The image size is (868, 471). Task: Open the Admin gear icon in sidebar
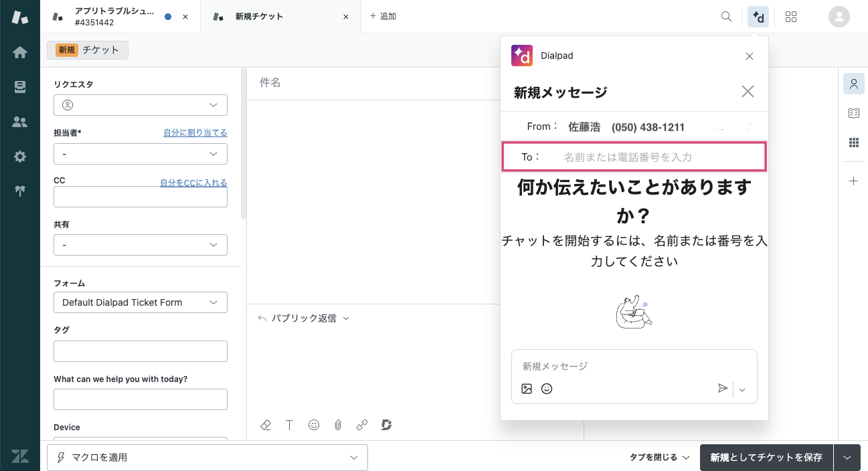coord(20,157)
